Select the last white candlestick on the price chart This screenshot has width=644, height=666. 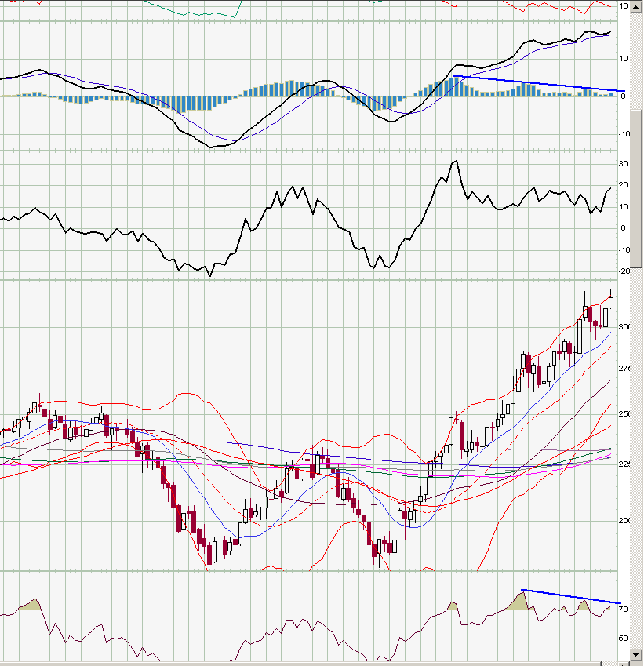[611, 303]
